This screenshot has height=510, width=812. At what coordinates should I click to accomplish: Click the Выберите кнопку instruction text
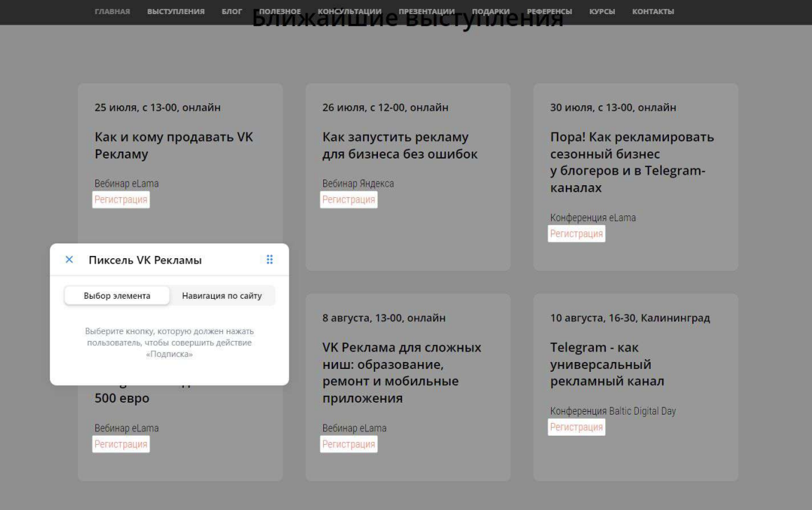tap(169, 342)
